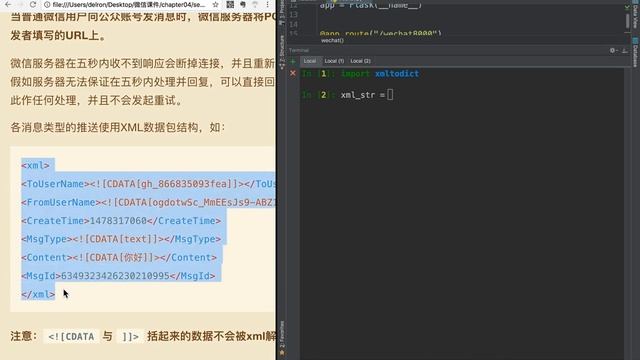Image resolution: width=640 pixels, height=360 pixels.
Task: Open the Structure tool window
Action: [x=282, y=52]
